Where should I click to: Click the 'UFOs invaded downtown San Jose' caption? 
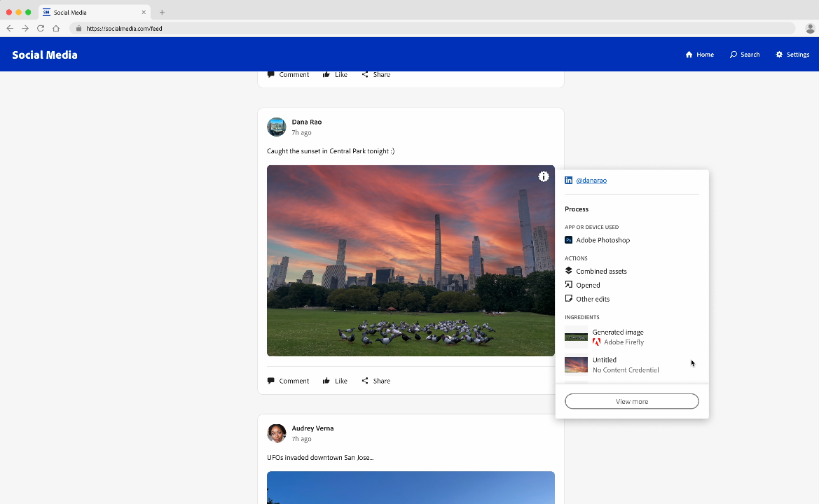320,458
